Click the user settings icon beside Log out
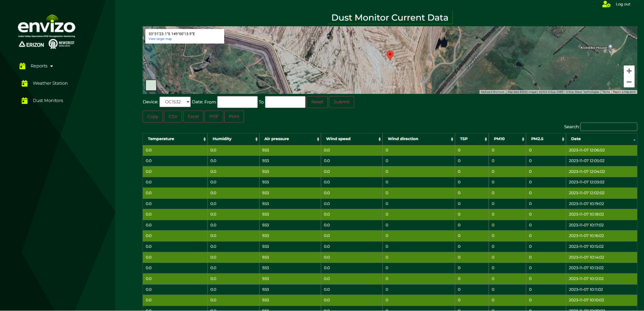This screenshot has height=311, width=644. [x=606, y=4]
